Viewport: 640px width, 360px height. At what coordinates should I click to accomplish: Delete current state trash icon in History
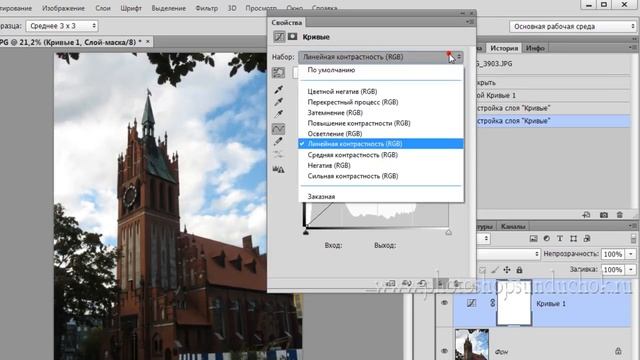[x=620, y=215]
